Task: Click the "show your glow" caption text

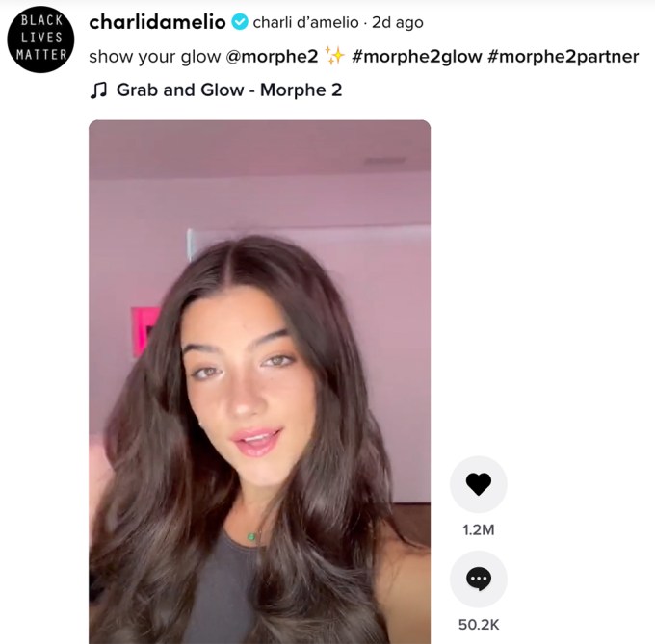Action: click(154, 57)
